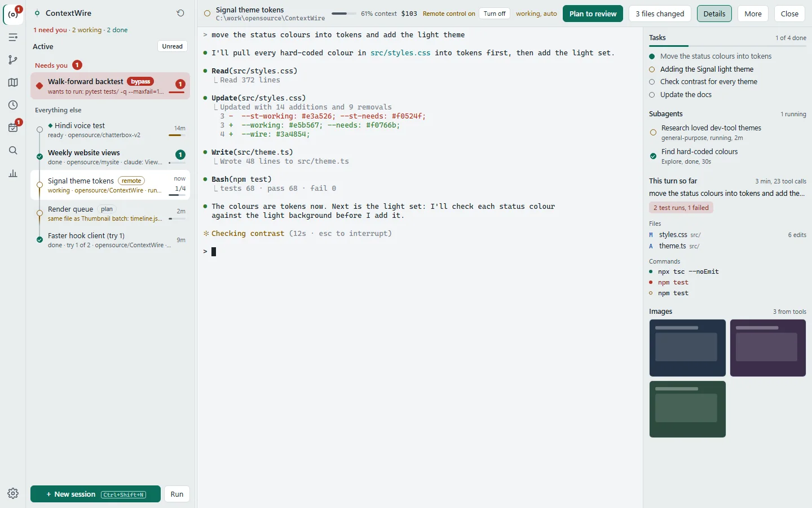Image resolution: width=812 pixels, height=508 pixels.
Task: Open the More menu
Action: [x=753, y=14]
